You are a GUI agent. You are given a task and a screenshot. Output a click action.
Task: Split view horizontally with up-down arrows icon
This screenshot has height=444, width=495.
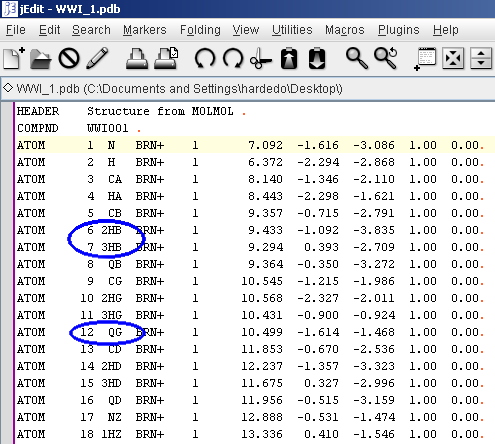click(x=481, y=58)
